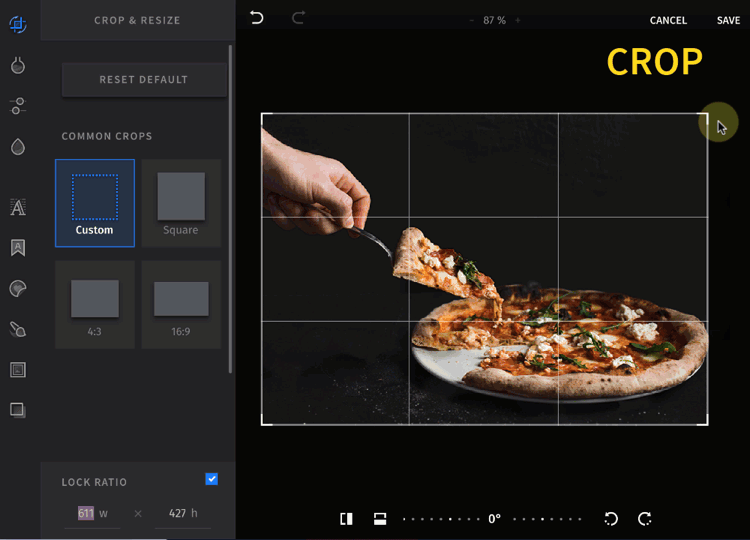This screenshot has height=540, width=750.
Task: Zoom in with the plus sign
Action: point(518,20)
